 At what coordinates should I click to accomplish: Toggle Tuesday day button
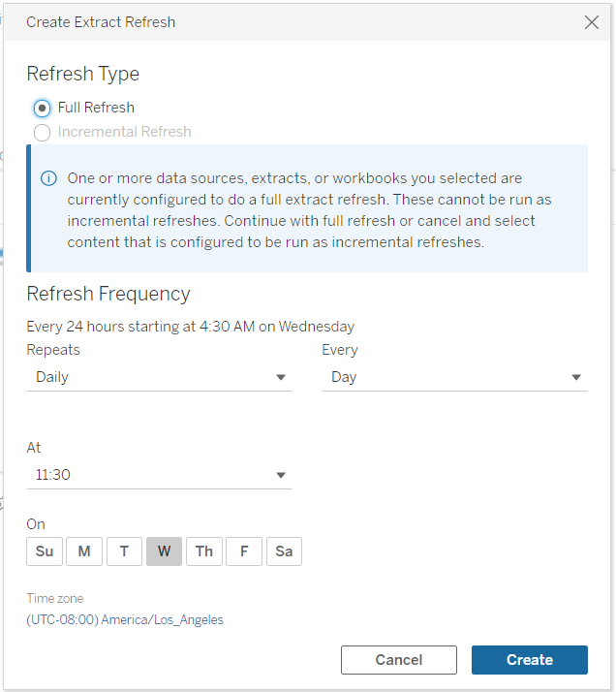(124, 551)
